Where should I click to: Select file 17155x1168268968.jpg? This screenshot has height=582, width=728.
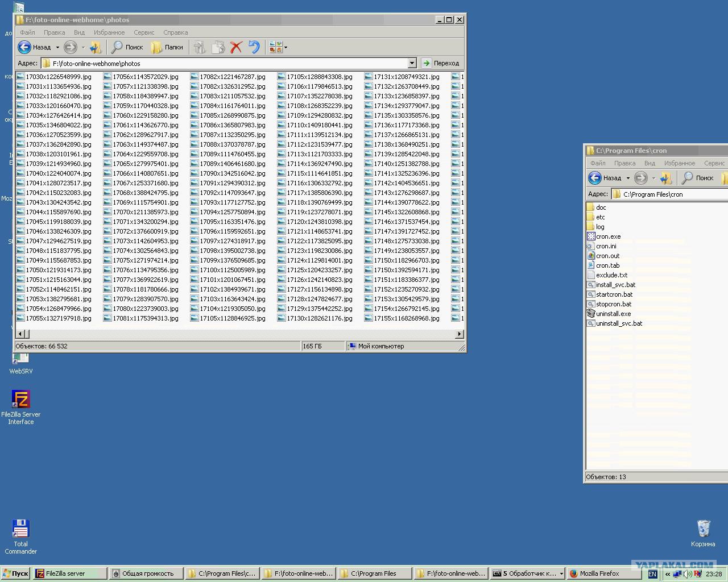(x=402, y=318)
